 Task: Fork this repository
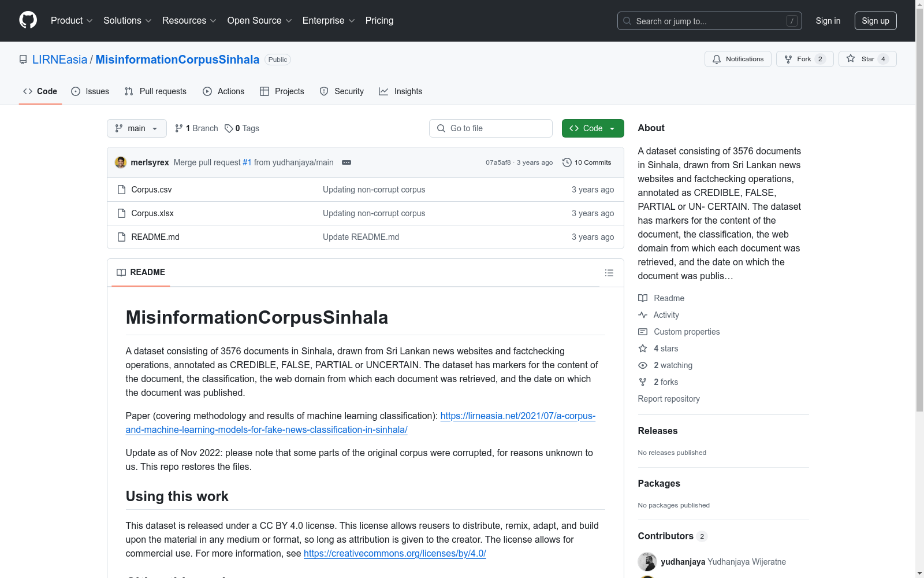pyautogui.click(x=804, y=59)
